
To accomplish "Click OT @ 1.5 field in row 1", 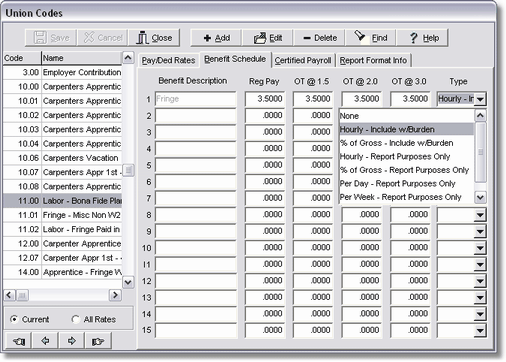I will (313, 99).
